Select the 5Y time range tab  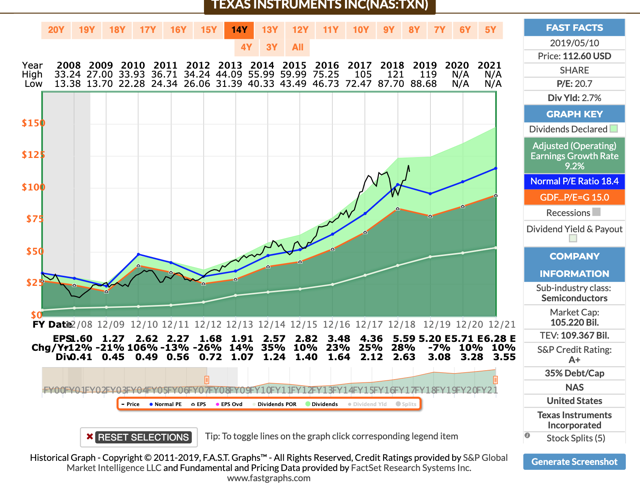(x=490, y=30)
